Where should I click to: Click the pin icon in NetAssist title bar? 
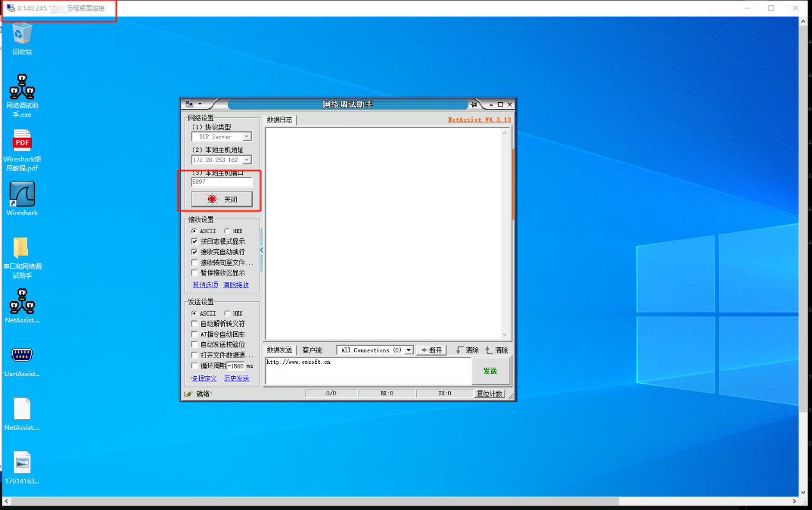[475, 104]
